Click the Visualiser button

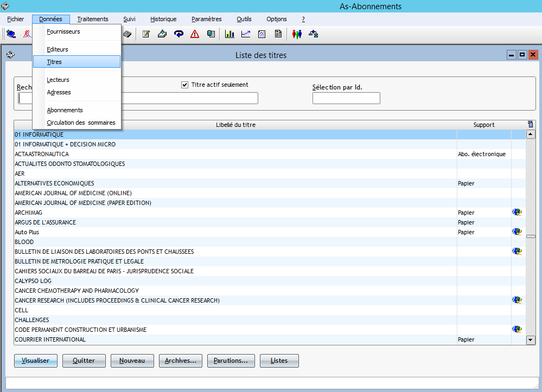pyautogui.click(x=36, y=361)
